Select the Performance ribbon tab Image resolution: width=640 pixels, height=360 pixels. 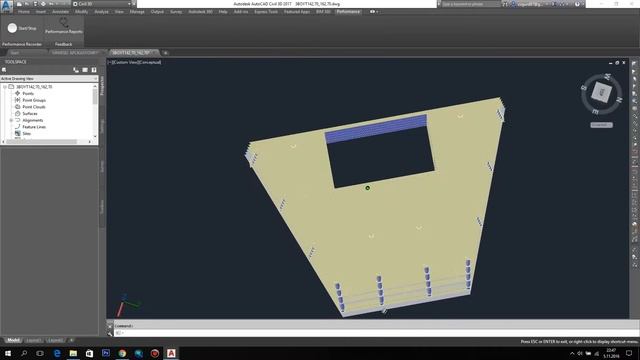coord(348,12)
